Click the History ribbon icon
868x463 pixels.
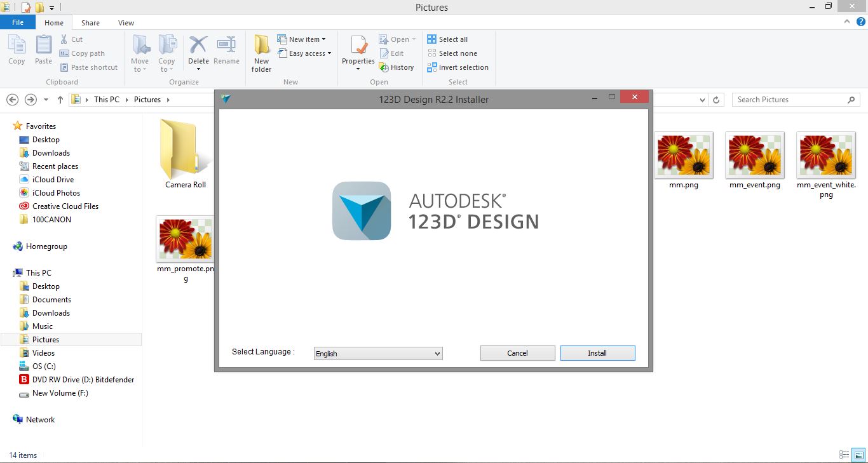(x=397, y=67)
